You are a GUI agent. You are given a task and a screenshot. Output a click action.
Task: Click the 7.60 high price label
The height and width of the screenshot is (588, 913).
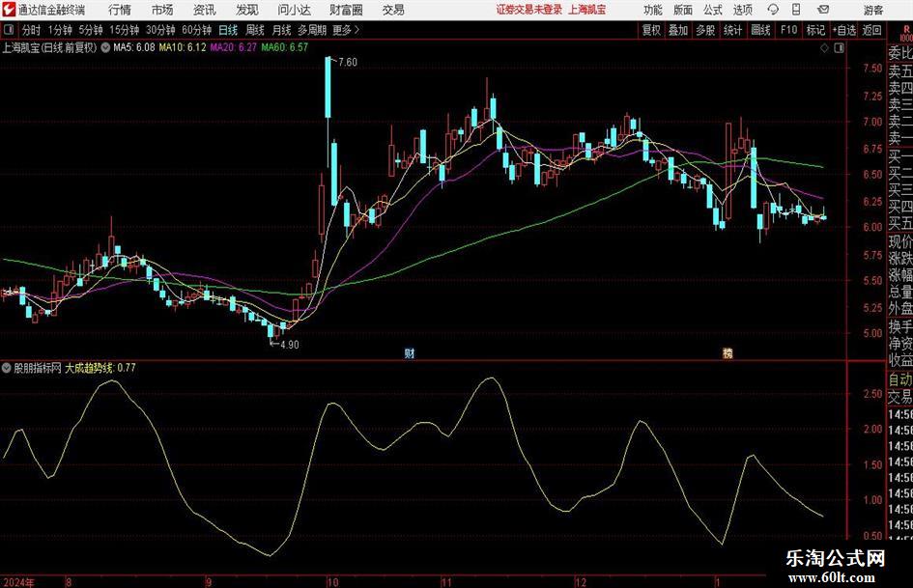pos(348,63)
